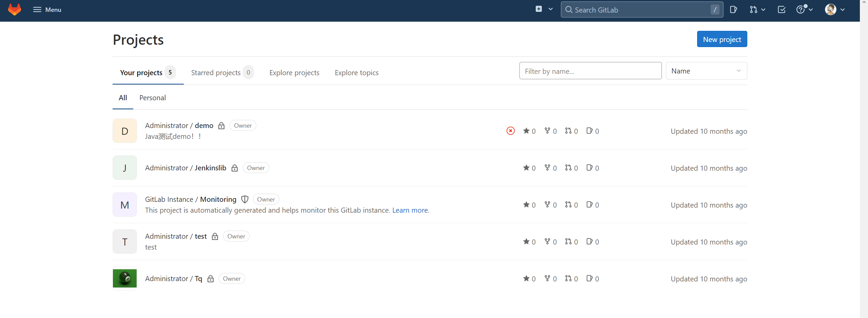This screenshot has width=868, height=318.
Task: Expand merge requests dropdown chevron
Action: point(763,9)
